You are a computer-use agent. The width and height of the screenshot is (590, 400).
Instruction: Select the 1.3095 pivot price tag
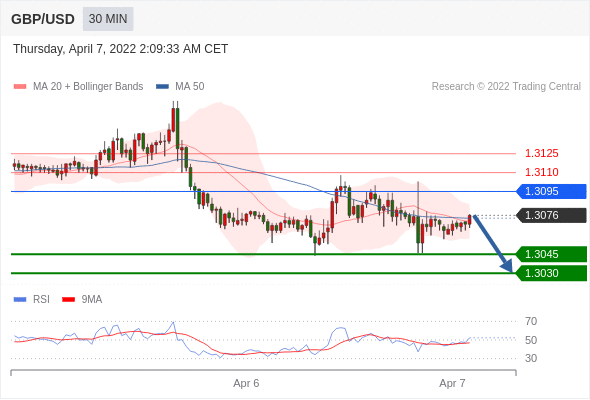(x=551, y=191)
